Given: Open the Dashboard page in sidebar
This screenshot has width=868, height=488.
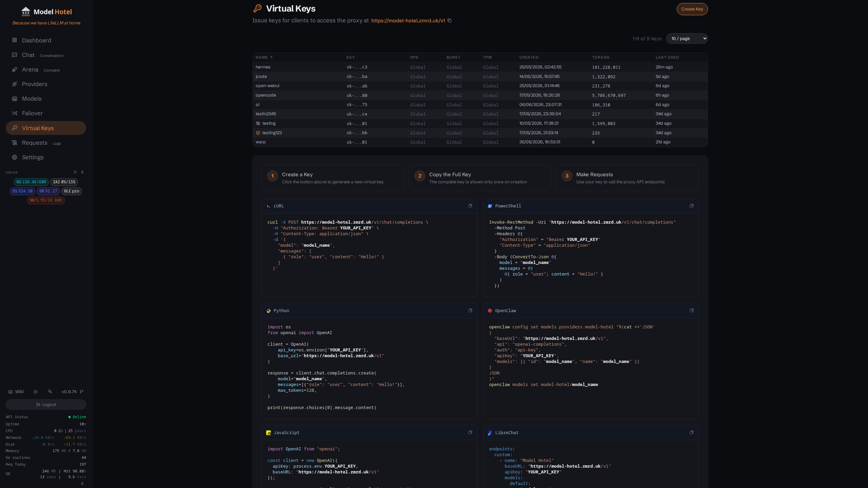Looking at the screenshot, I should coord(46,40).
